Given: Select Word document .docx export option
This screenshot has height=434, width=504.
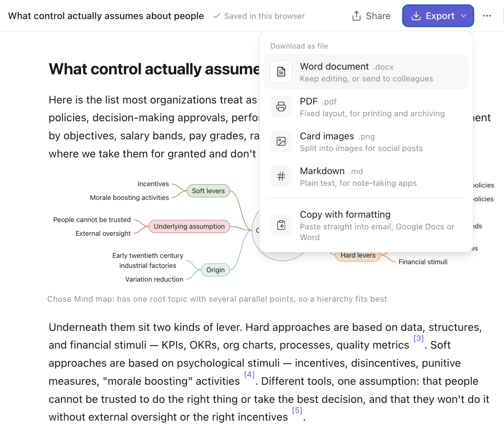Looking at the screenshot, I should tap(366, 72).
